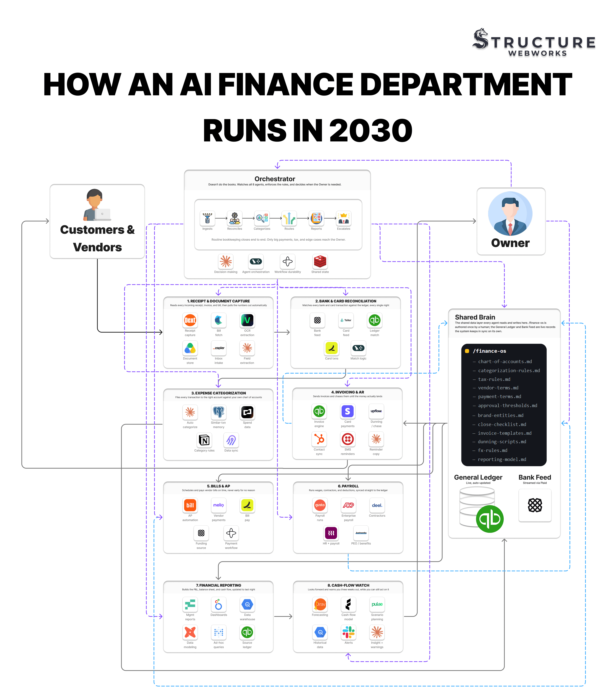Open the Justworks PEO benefits icon
Viewport: 616px width, 696px height.
[361, 533]
